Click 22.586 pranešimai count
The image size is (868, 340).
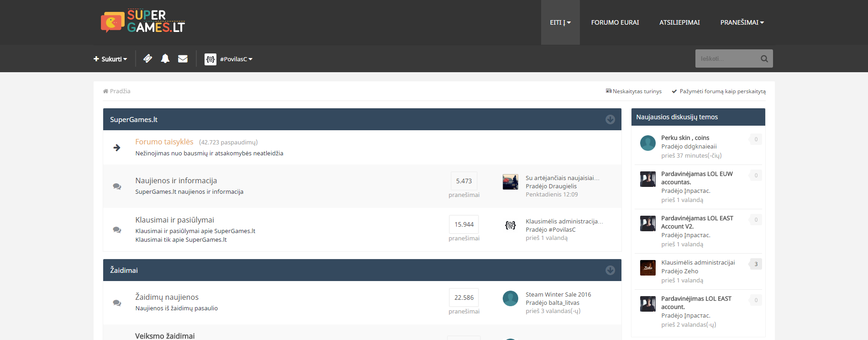pos(464,297)
